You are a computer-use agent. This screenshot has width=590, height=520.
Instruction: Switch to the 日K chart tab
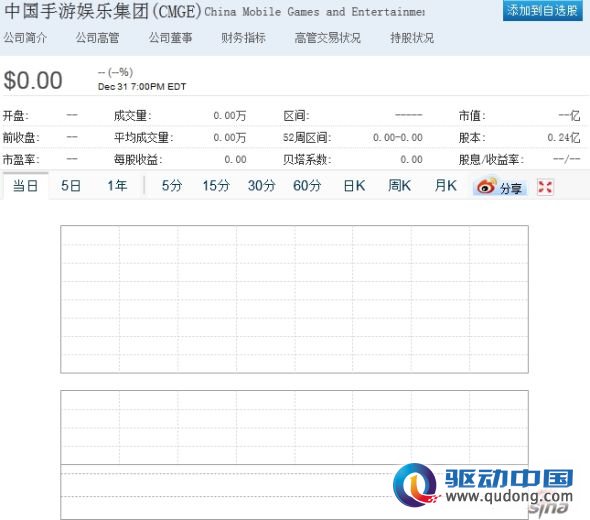pos(354,185)
